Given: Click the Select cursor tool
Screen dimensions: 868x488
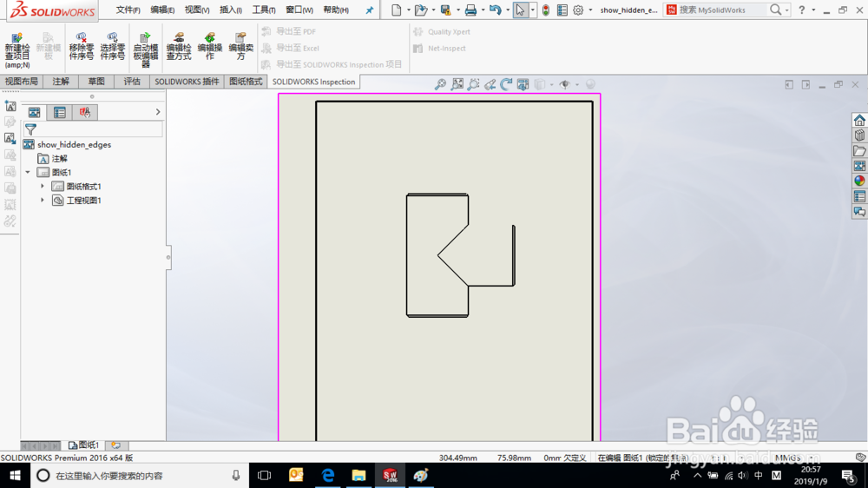Looking at the screenshot, I should [520, 10].
